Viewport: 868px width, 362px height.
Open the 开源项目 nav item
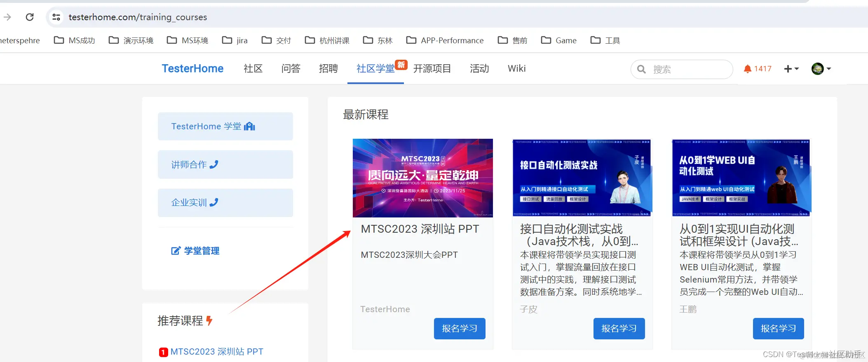pos(432,68)
